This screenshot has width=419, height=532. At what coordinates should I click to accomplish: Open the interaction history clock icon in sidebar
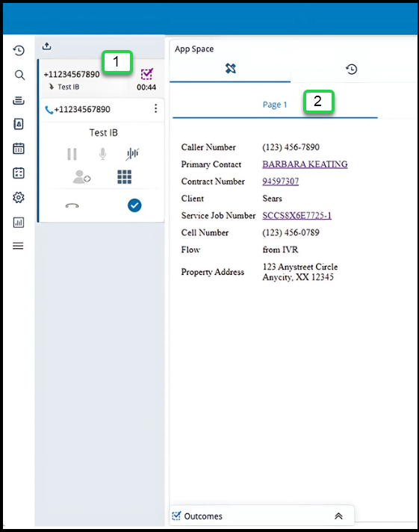tap(19, 51)
